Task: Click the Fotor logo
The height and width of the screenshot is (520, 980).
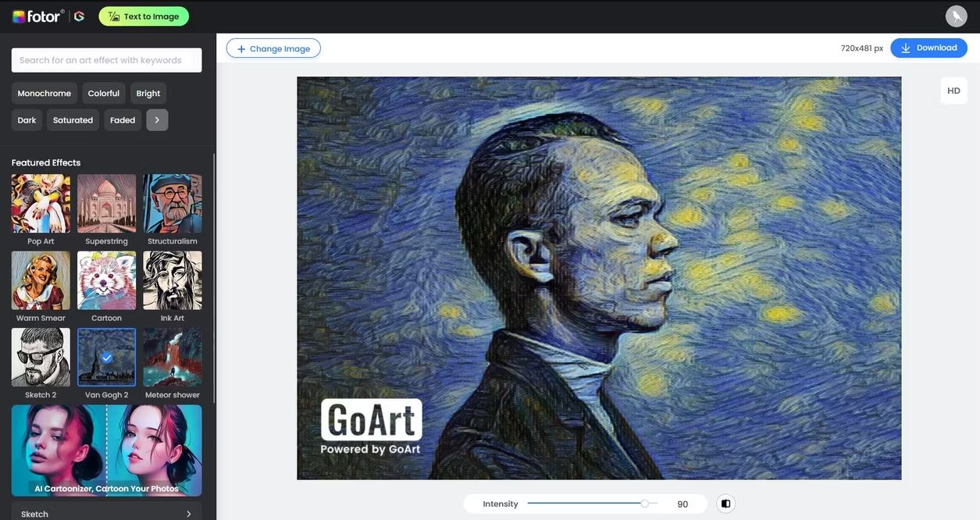Action: 38,16
